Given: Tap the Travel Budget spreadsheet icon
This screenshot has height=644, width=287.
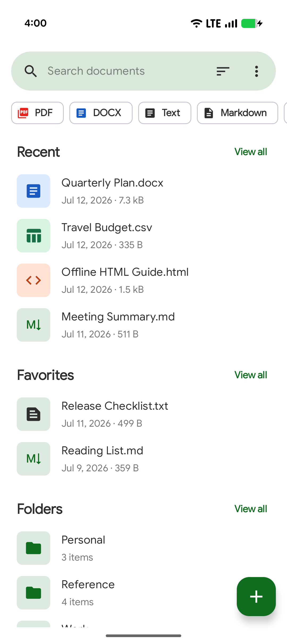Looking at the screenshot, I should point(33,236).
